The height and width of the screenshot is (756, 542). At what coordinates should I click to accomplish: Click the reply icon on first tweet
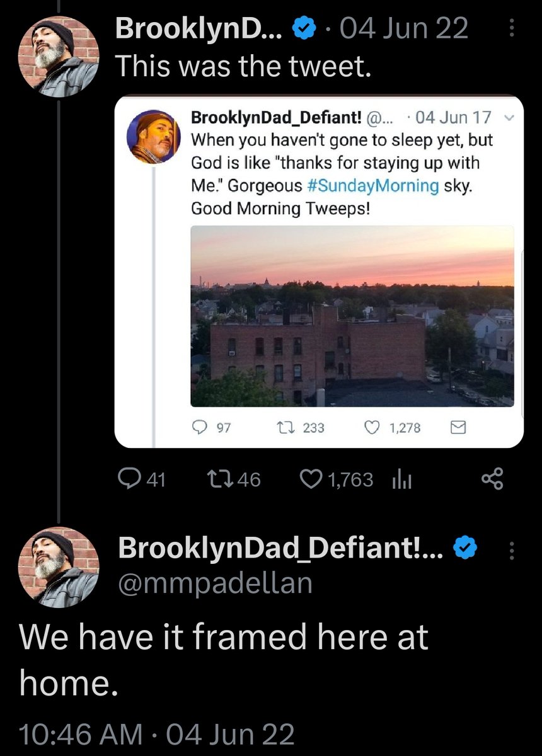point(130,480)
